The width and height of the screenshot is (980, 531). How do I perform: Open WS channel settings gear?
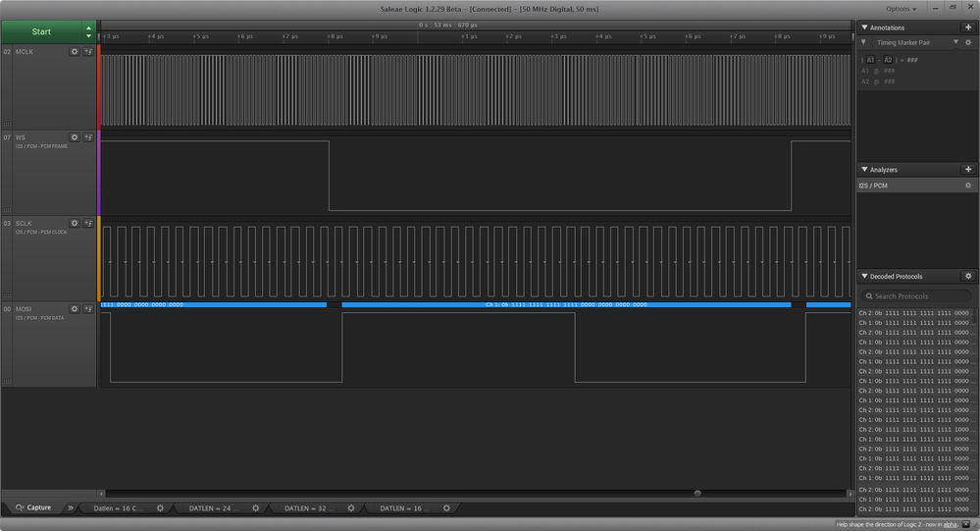click(x=75, y=137)
